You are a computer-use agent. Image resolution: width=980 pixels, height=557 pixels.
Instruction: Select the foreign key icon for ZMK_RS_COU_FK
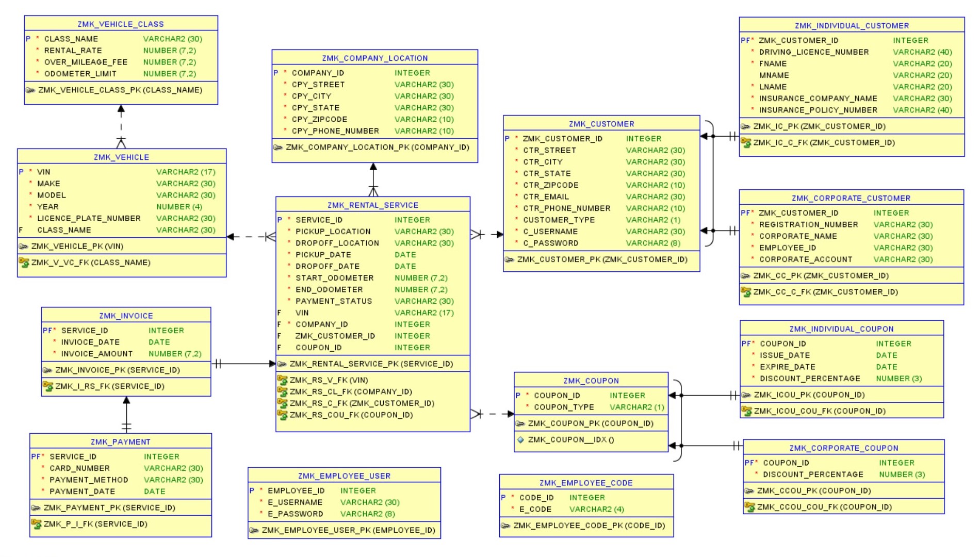[x=283, y=414]
